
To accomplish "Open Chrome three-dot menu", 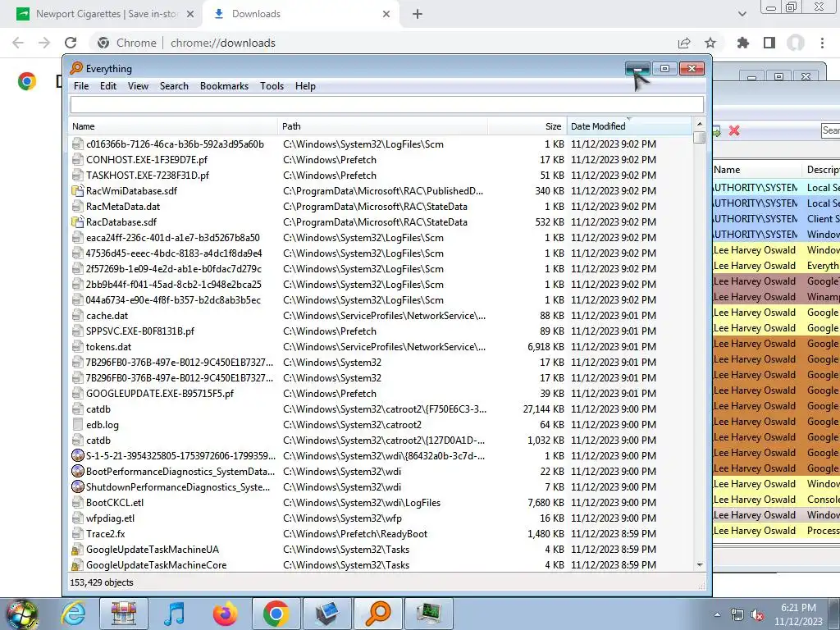I will 822,43.
